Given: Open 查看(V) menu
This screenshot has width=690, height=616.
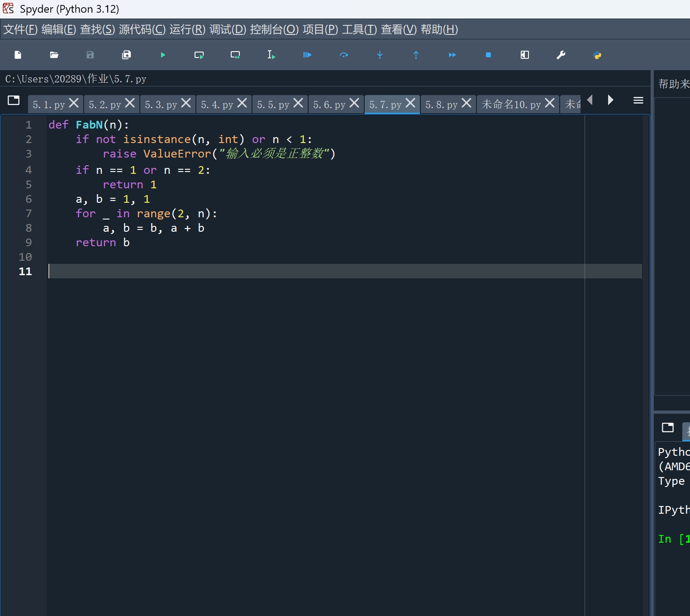Looking at the screenshot, I should coord(399,29).
